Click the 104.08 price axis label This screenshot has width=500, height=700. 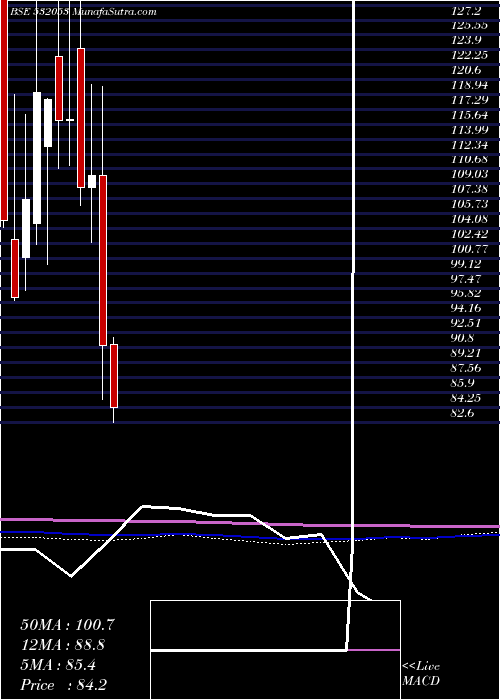tap(470, 219)
